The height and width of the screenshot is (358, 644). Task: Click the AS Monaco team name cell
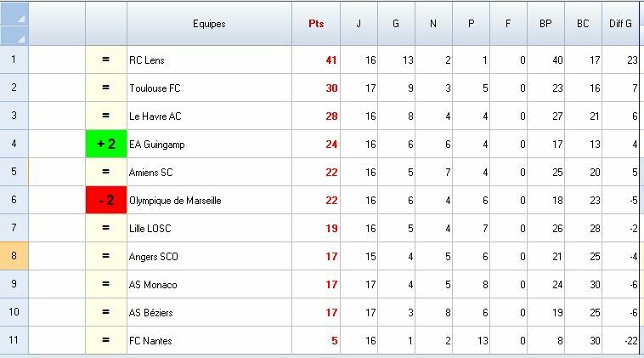tap(209, 285)
